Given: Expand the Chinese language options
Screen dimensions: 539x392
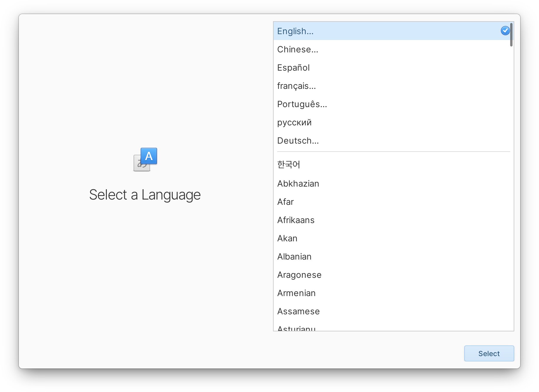Looking at the screenshot, I should pos(297,49).
